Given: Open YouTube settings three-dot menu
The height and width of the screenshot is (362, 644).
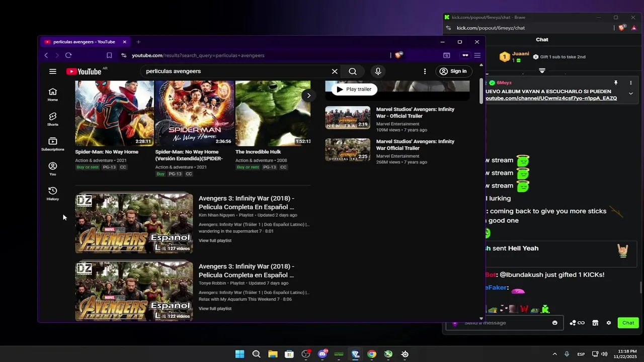Looking at the screenshot, I should [425, 71].
